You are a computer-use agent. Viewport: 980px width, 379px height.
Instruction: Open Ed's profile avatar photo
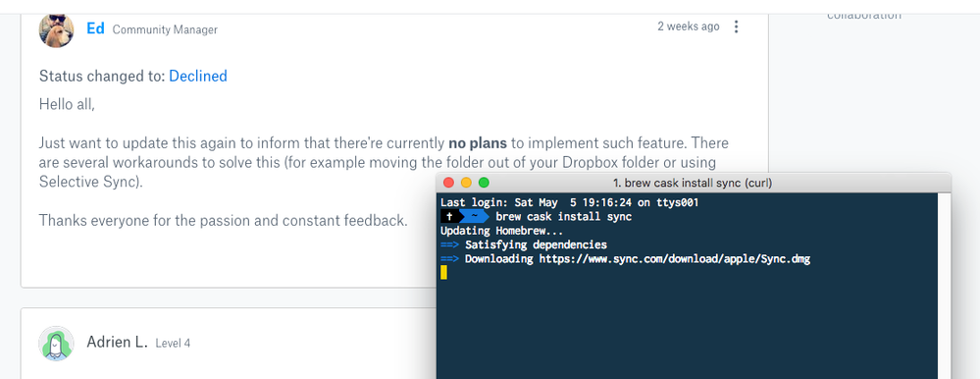click(x=56, y=29)
